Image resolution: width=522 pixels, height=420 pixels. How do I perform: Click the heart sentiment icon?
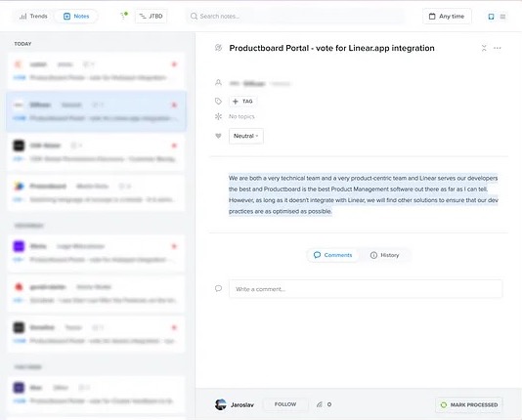coord(218,136)
